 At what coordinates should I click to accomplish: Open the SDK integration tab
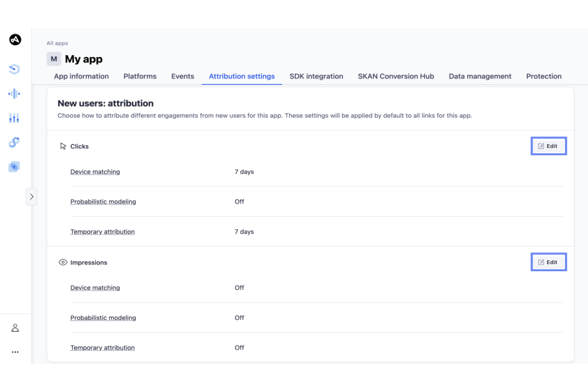tap(316, 76)
